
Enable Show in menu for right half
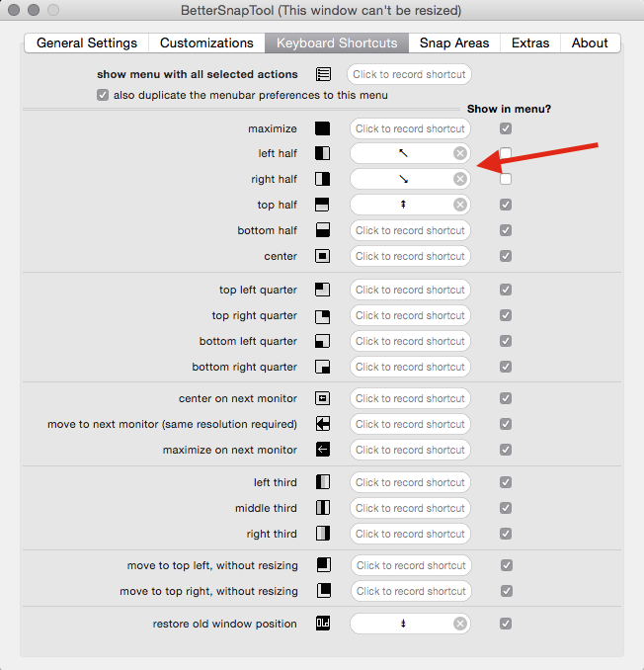pos(506,179)
